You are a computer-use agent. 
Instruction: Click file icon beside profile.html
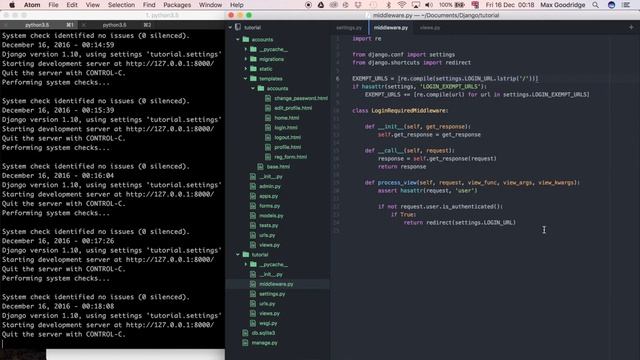(268, 147)
